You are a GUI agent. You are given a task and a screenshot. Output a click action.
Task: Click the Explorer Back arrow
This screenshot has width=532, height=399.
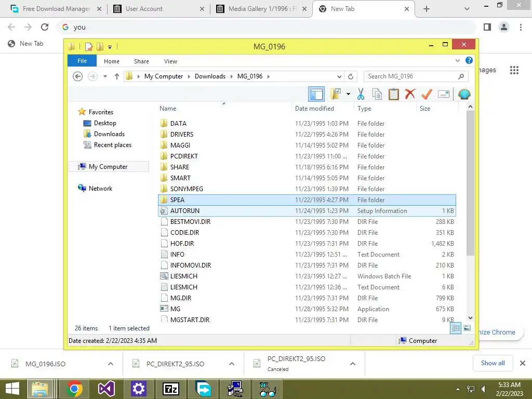pos(78,76)
